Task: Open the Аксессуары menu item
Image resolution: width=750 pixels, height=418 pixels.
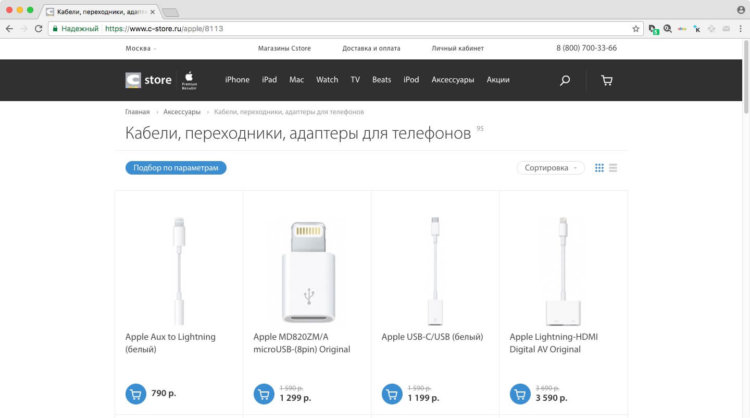Action: [453, 80]
